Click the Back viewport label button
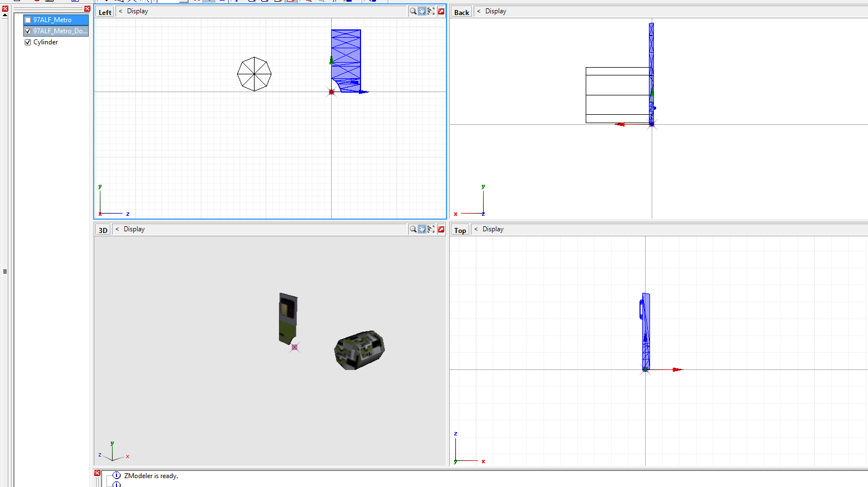Screen dimensions: 868x487 point(461,11)
